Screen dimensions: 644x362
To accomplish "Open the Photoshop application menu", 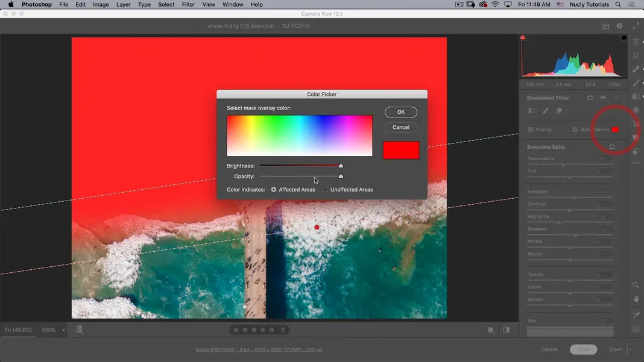I will coord(37,4).
